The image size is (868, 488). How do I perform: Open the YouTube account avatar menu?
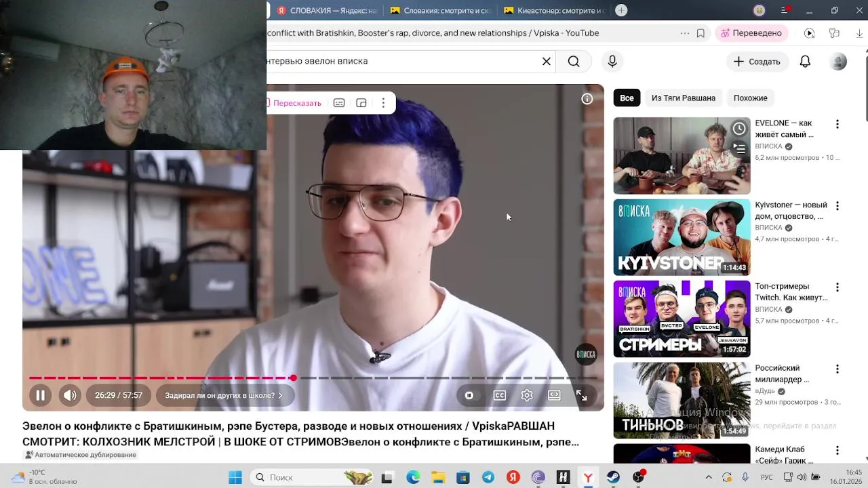(839, 62)
